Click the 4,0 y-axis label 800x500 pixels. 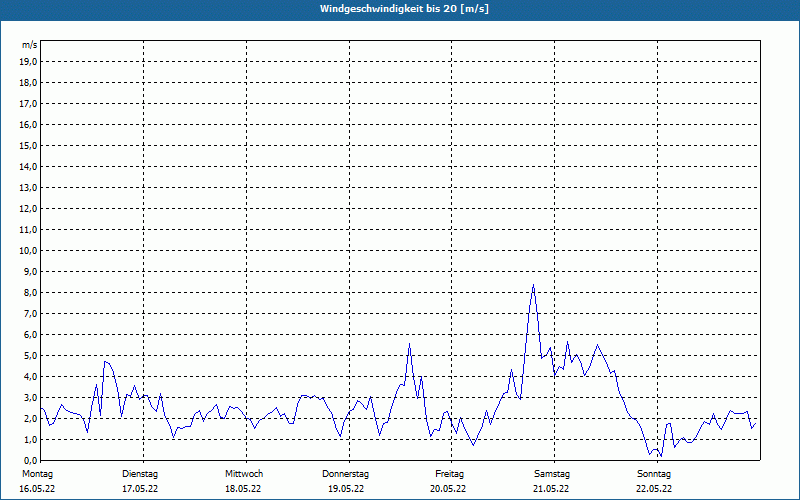pyautogui.click(x=30, y=377)
